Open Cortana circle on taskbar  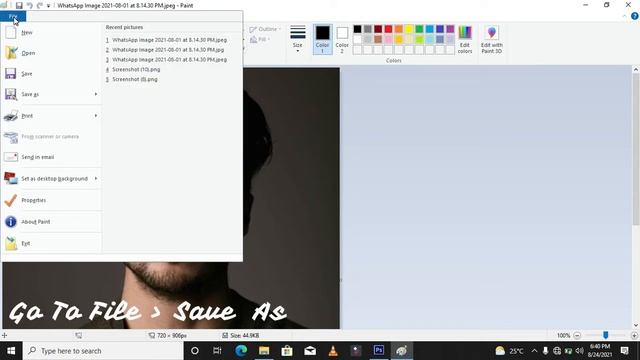pyautogui.click(x=195, y=351)
